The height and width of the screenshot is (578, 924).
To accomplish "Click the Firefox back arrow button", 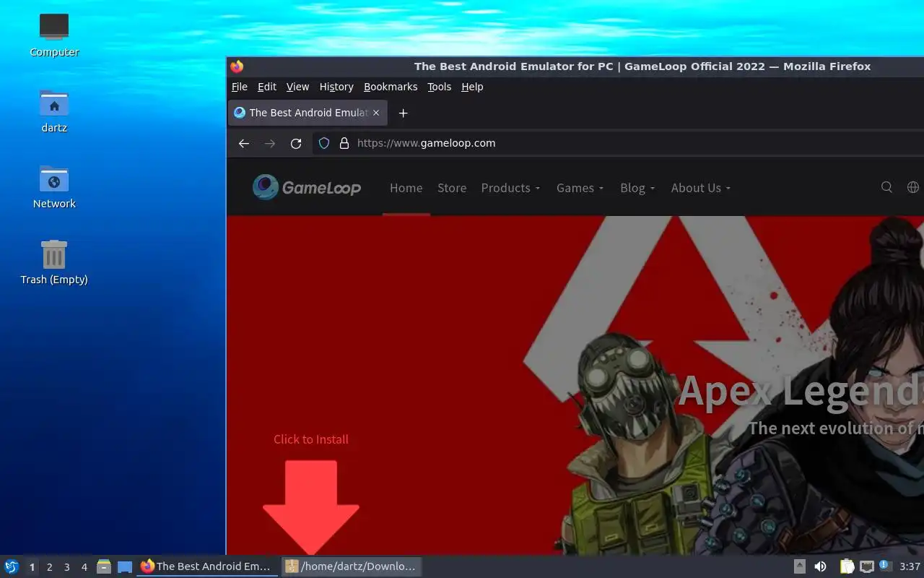I will 244,143.
